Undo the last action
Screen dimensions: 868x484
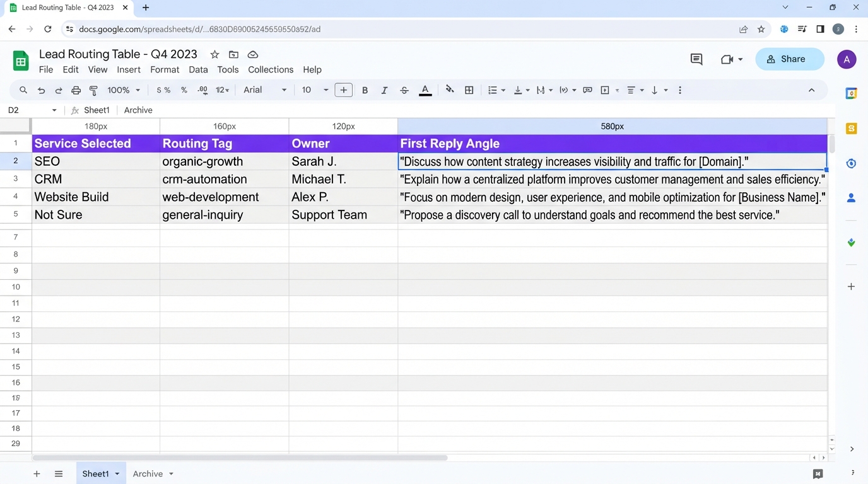[41, 90]
